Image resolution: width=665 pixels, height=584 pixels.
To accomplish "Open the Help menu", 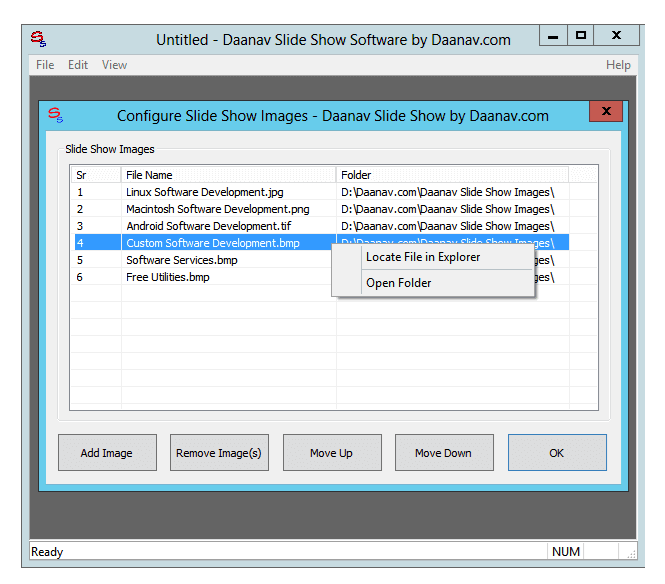I will pyautogui.click(x=618, y=65).
